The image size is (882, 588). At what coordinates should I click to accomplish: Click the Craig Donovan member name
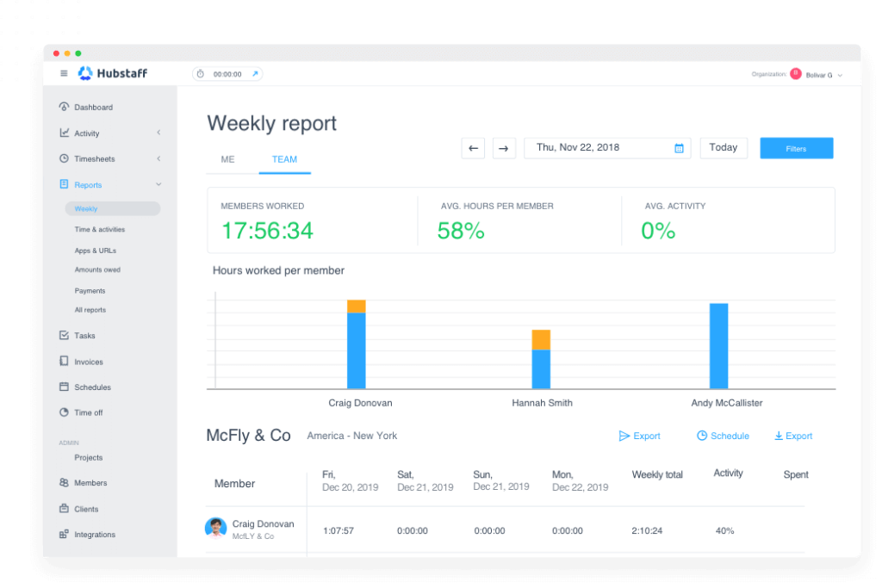[264, 524]
